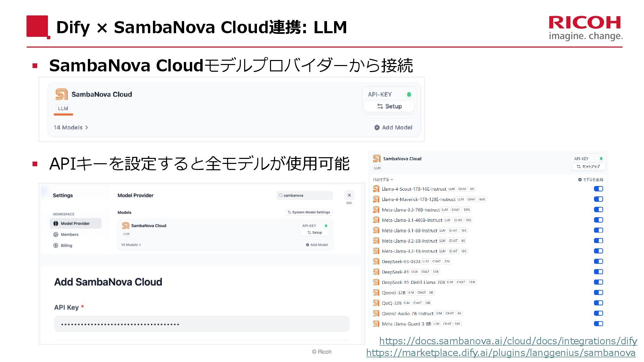Click icon beside DeepSeek-R1 row
644x362 pixels.
(x=376, y=272)
